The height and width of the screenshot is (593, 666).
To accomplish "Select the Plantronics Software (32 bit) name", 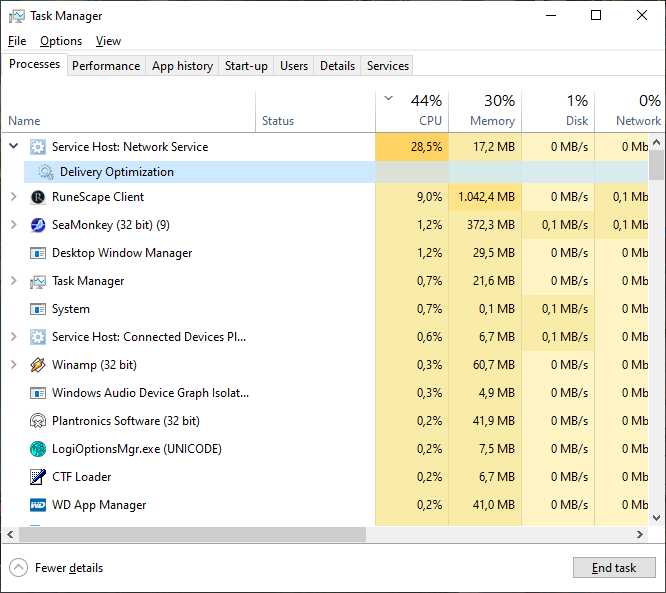I will 126,421.
